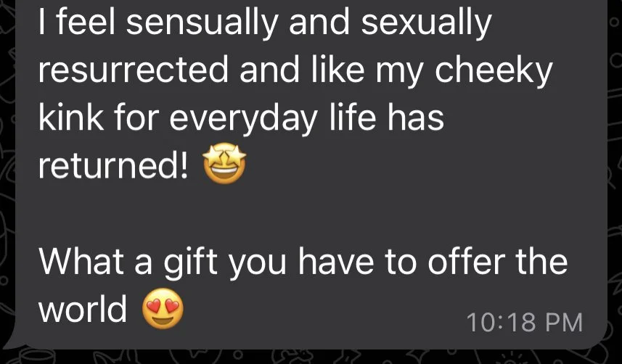
Task: Click the word "sexually" in the first line
Action: (x=427, y=23)
